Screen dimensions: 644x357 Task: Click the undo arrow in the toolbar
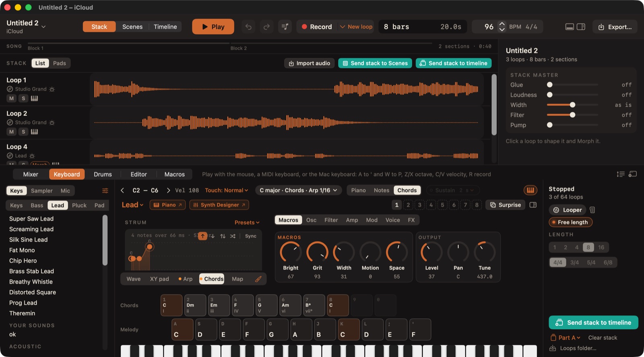(x=248, y=27)
